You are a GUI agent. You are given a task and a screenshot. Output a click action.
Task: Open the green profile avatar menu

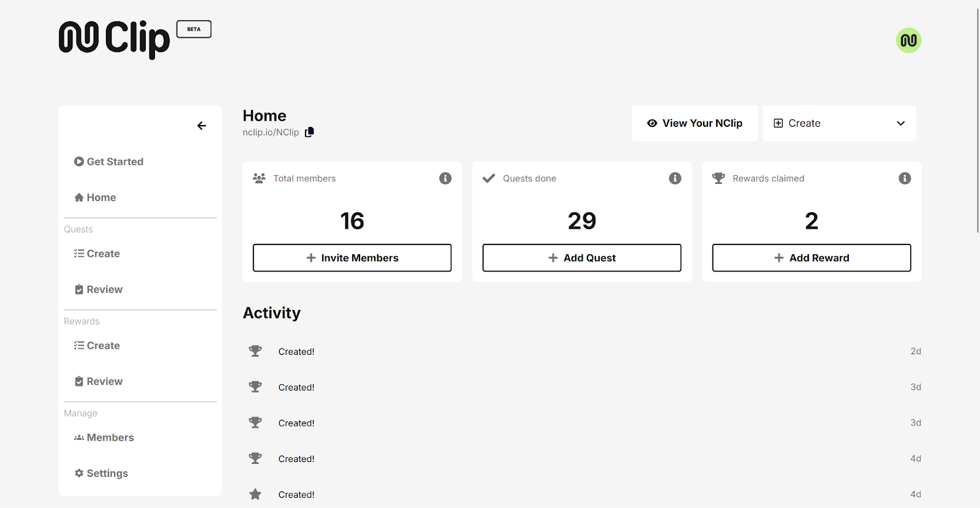tap(908, 40)
